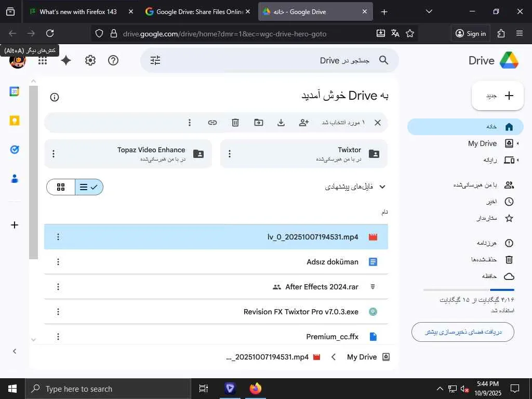Copy link icon in selection toolbar
This screenshot has height=399, width=532.
click(212, 123)
